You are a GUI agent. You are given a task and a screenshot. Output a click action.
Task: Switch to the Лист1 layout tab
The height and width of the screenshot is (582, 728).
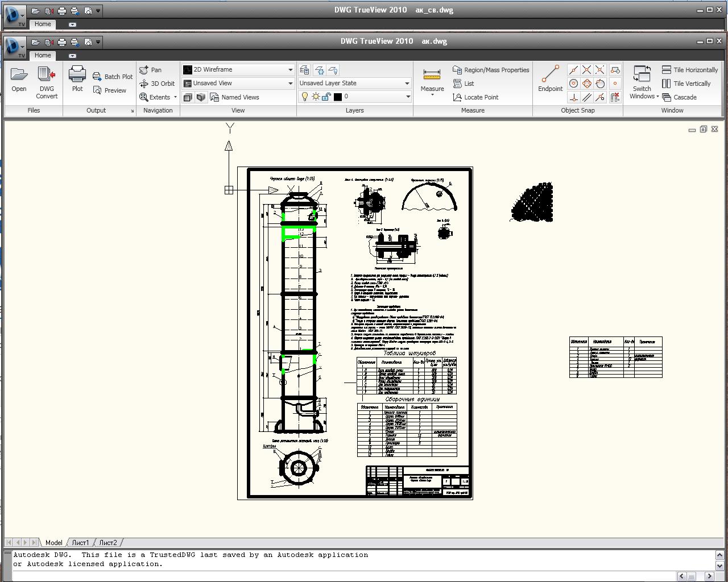click(x=80, y=543)
